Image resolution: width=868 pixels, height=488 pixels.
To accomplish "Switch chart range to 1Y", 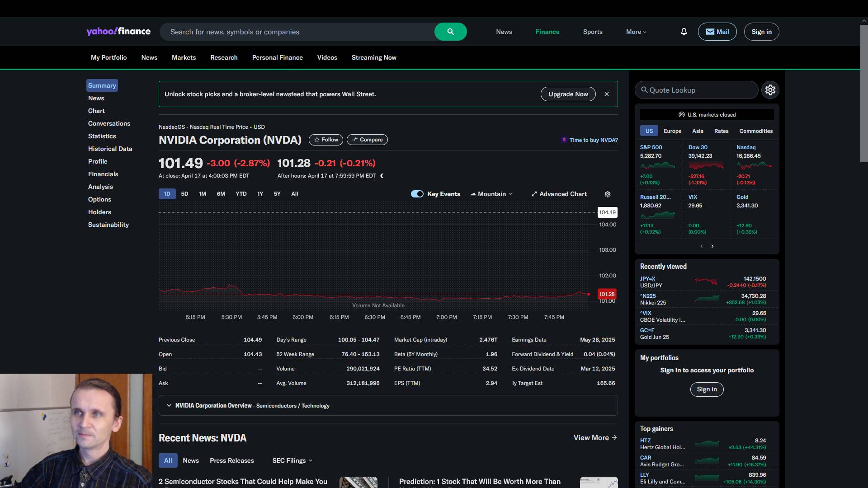I will (x=260, y=194).
